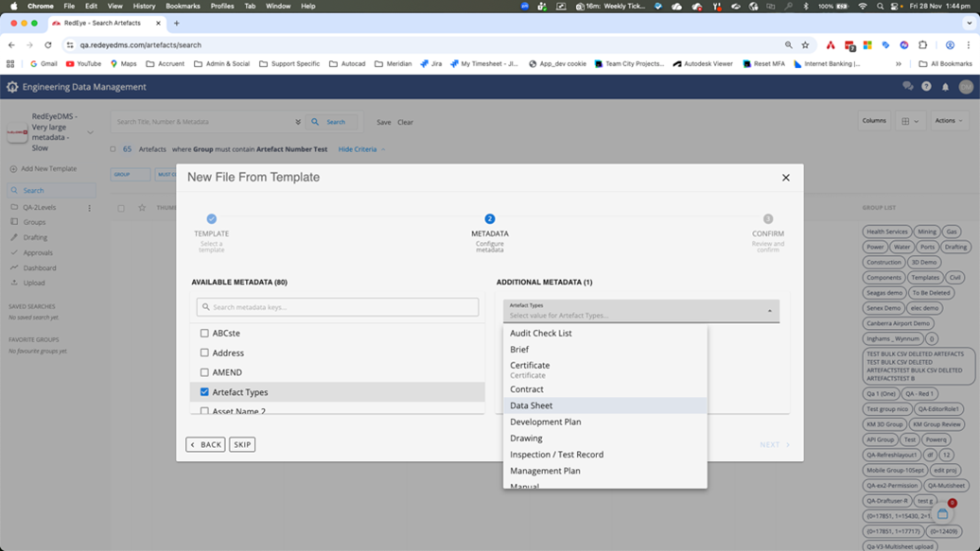Click the chat messages icon in header

tap(907, 87)
